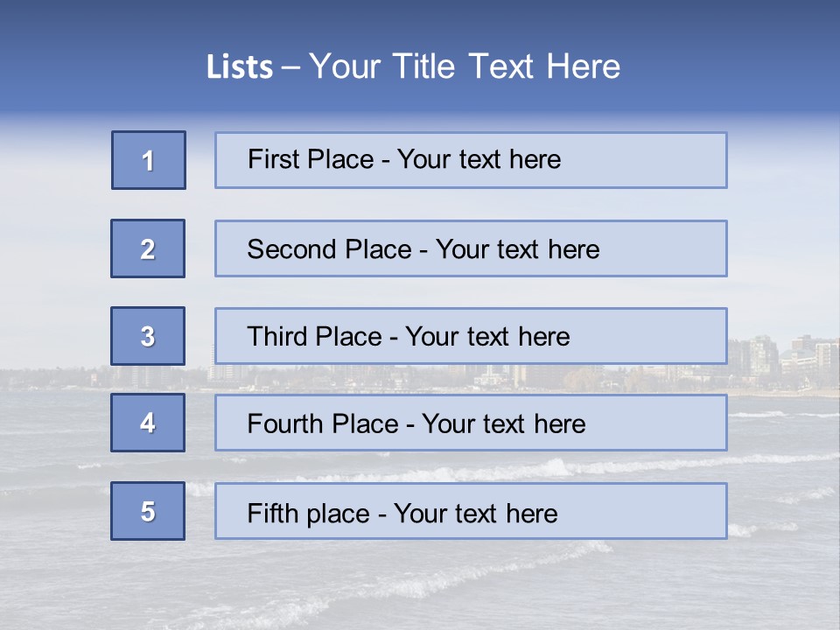Click the 'Second Place' text label
This screenshot has width=840, height=630.
[x=330, y=249]
